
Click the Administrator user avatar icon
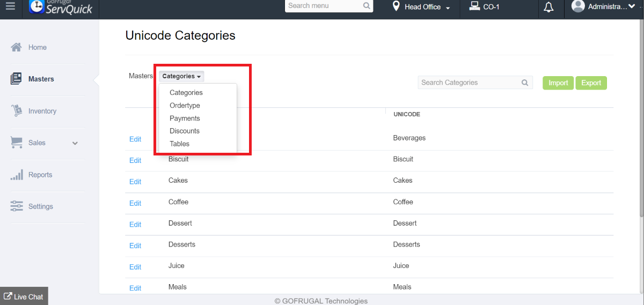tap(578, 6)
